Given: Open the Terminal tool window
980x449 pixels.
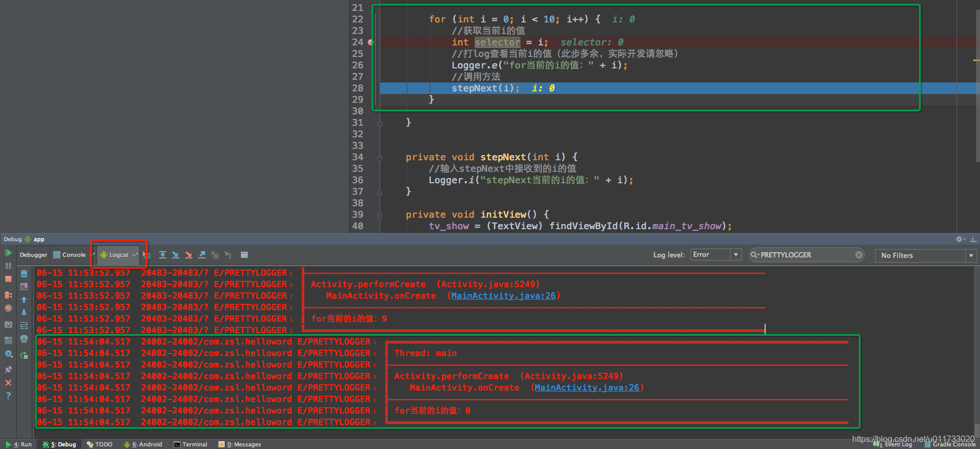Looking at the screenshot, I should pyautogui.click(x=190, y=444).
